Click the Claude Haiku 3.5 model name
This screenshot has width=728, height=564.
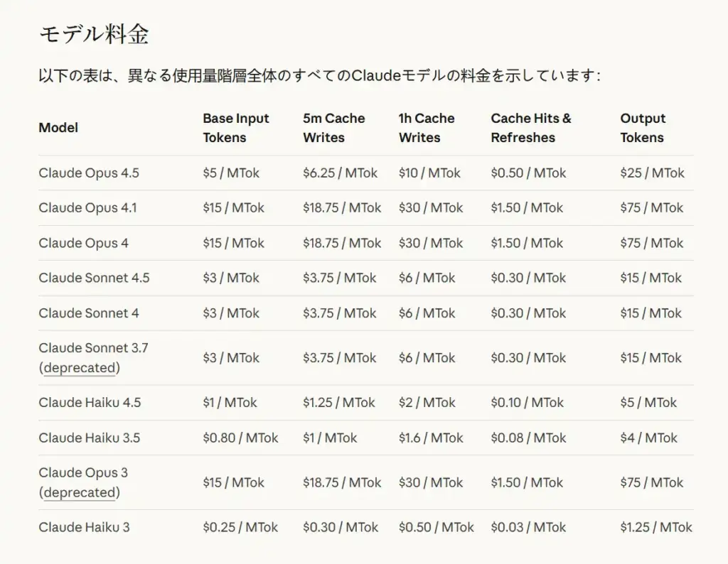(x=89, y=438)
